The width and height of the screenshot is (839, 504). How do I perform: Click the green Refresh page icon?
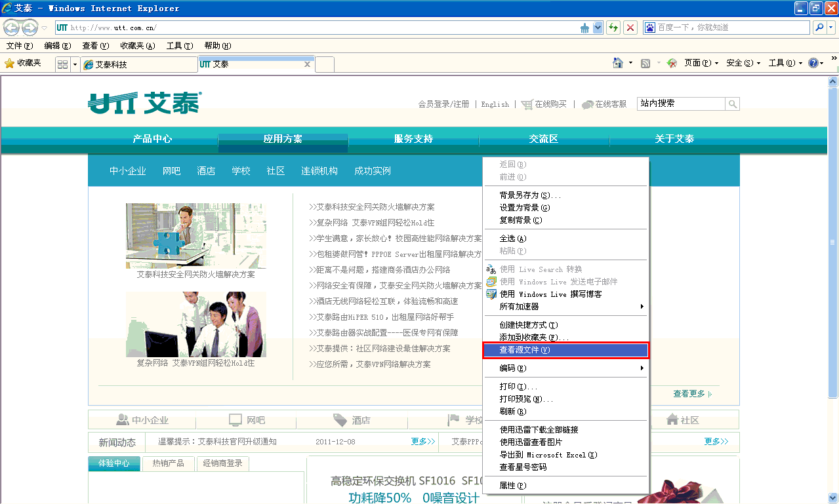tap(613, 28)
